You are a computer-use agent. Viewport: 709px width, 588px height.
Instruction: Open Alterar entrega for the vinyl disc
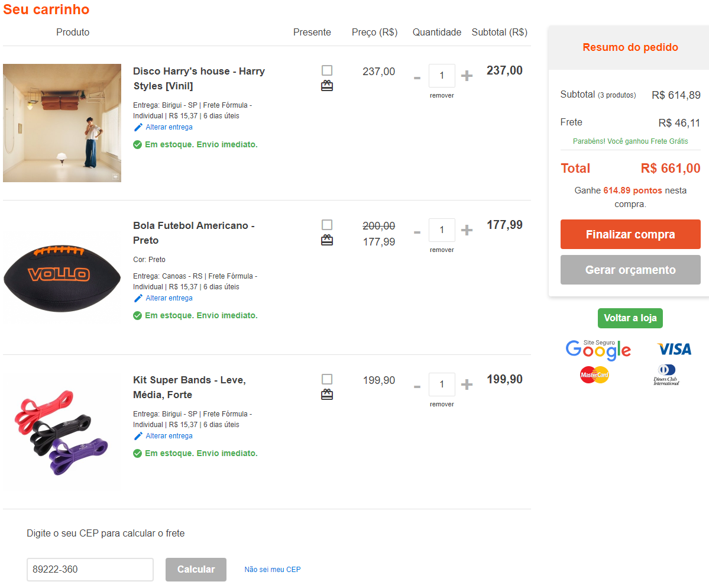pyautogui.click(x=169, y=127)
